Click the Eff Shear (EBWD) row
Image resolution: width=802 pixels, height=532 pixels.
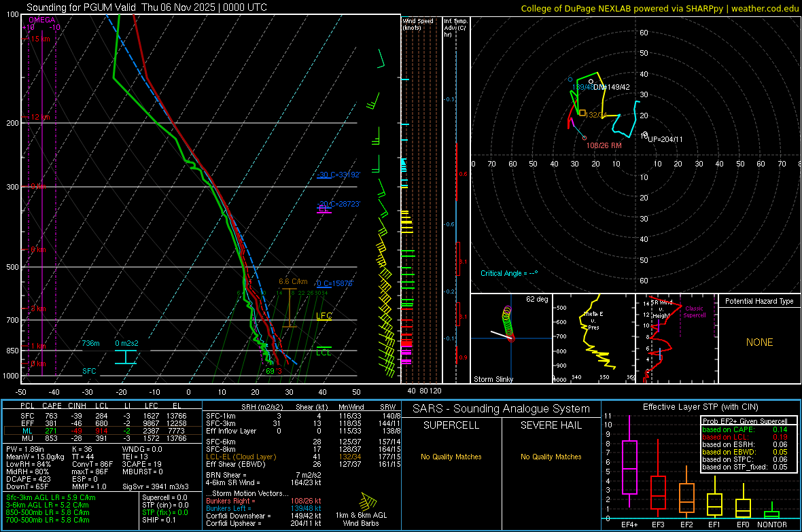(x=303, y=464)
